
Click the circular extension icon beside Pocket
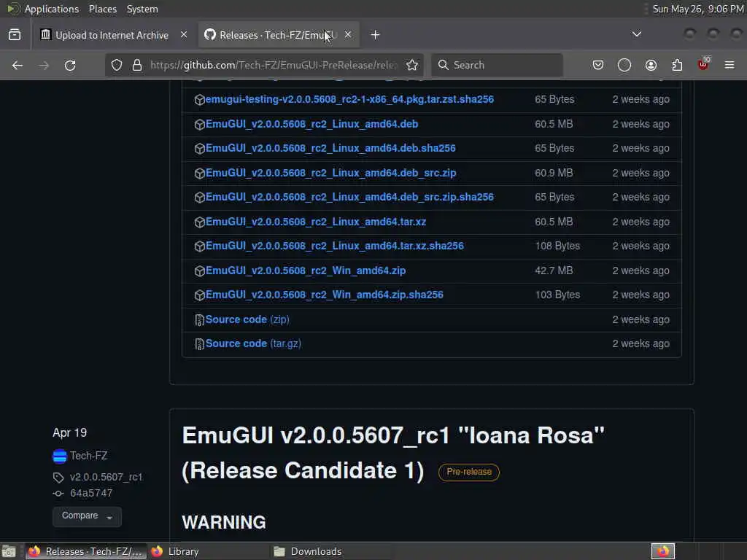[x=624, y=65]
